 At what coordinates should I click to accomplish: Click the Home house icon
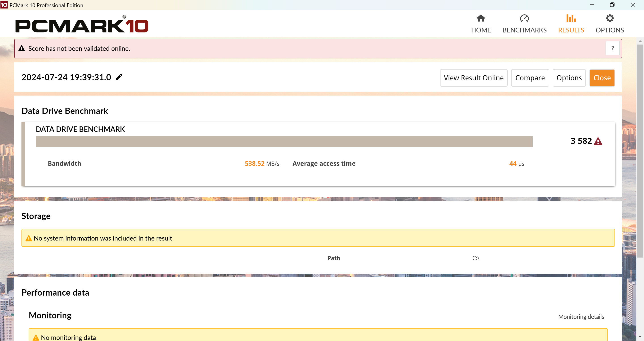click(481, 18)
